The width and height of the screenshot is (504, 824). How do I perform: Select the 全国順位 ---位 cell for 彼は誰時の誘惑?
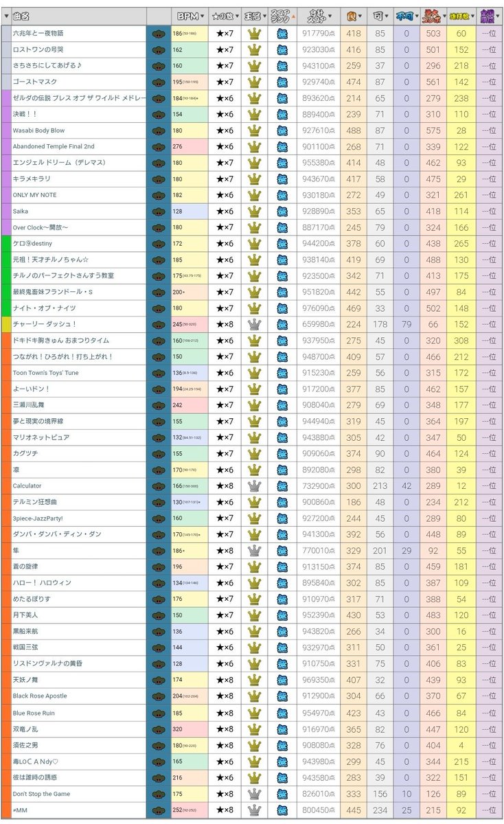tap(489, 777)
